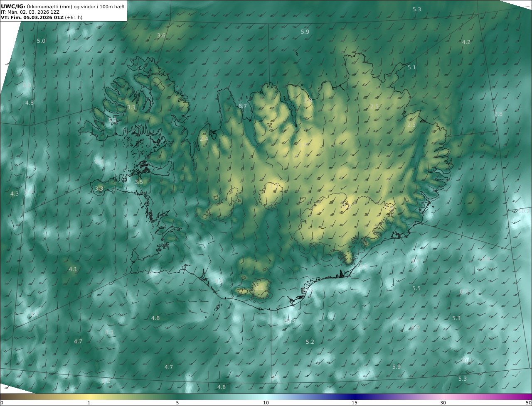
Task: Click the 7.8 value on the map
Action: (498, 114)
